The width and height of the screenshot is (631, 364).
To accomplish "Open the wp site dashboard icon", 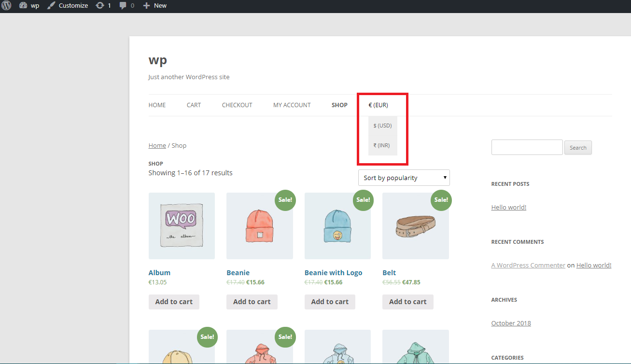I will (x=24, y=6).
